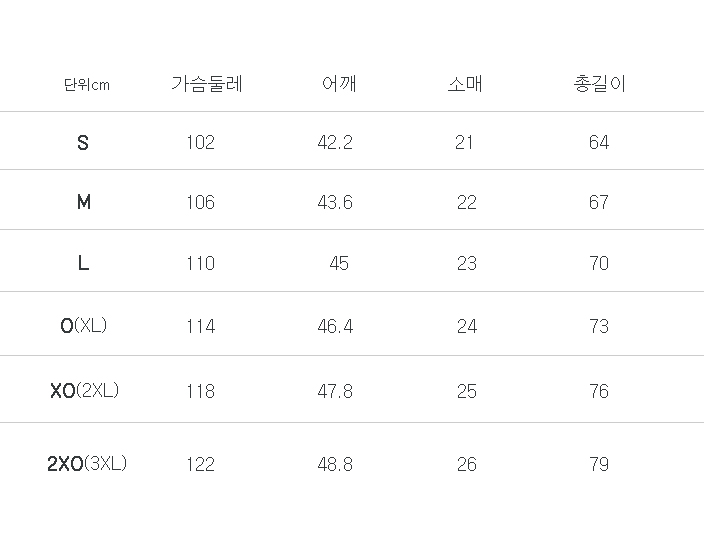Image resolution: width=704 pixels, height=535 pixels.
Task: Click sleeve value 23 in L row
Action: (466, 264)
